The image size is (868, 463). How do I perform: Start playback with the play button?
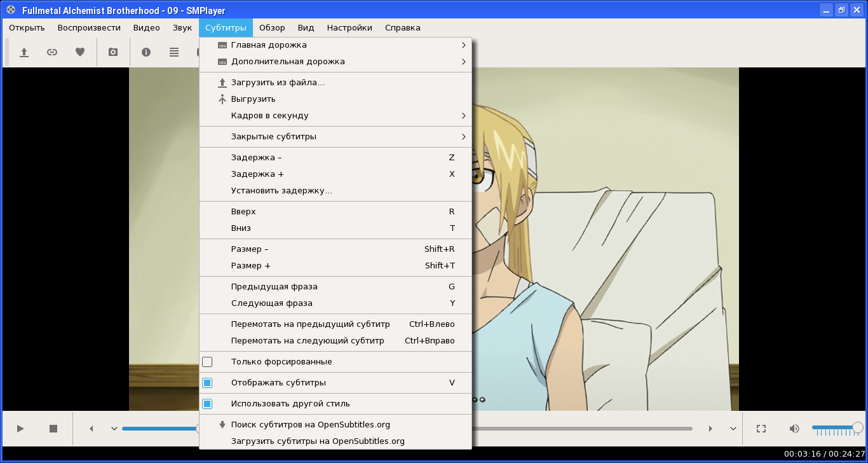20,429
